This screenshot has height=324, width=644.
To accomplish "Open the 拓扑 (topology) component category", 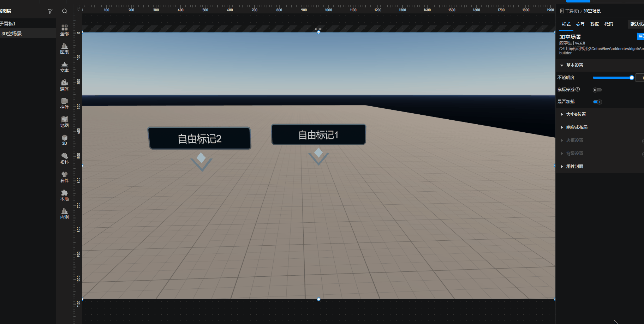I will click(x=64, y=158).
